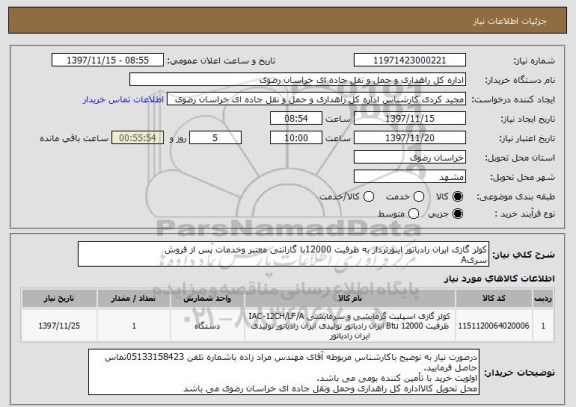Click the buyer organization name field
This screenshot has height=407, width=576.
[298, 80]
